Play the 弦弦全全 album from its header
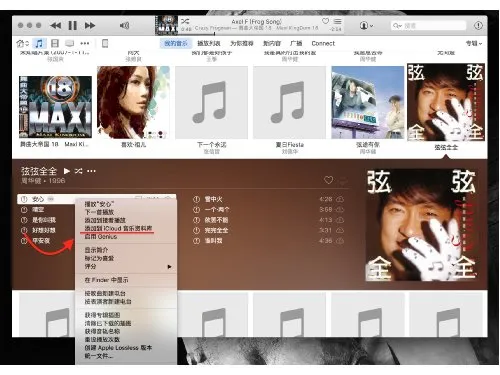The width and height of the screenshot is (500, 375). (67, 171)
